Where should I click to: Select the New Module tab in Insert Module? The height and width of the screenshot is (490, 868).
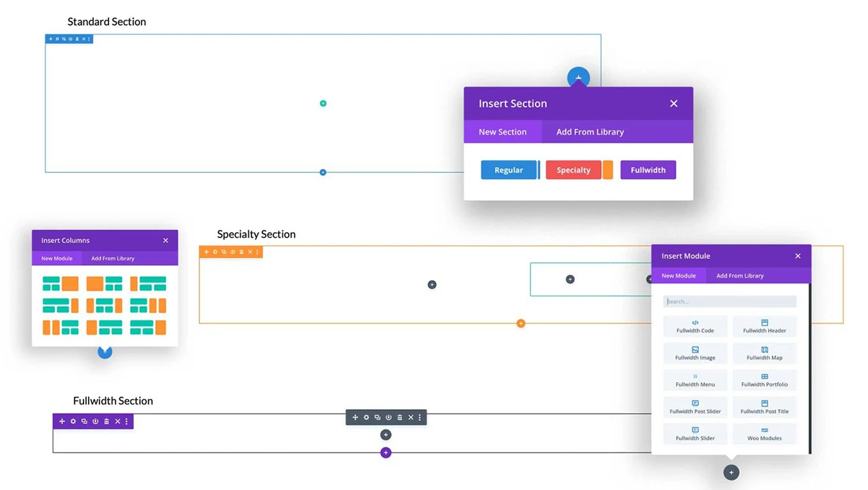[x=679, y=276]
